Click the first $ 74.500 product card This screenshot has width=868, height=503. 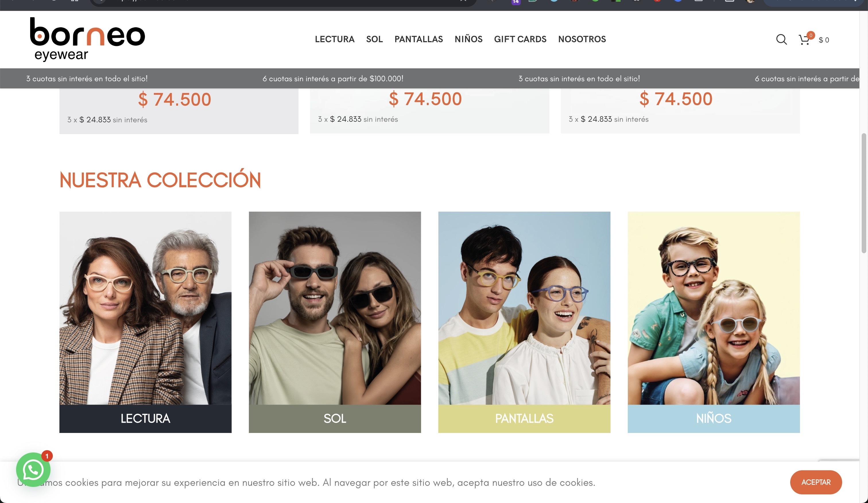point(179,111)
